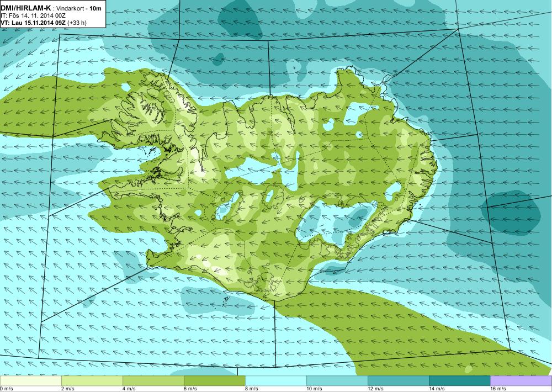Image resolution: width=552 pixels, height=392 pixels.
Task: Click the '8 m/s' legend label
Action: pos(252,389)
